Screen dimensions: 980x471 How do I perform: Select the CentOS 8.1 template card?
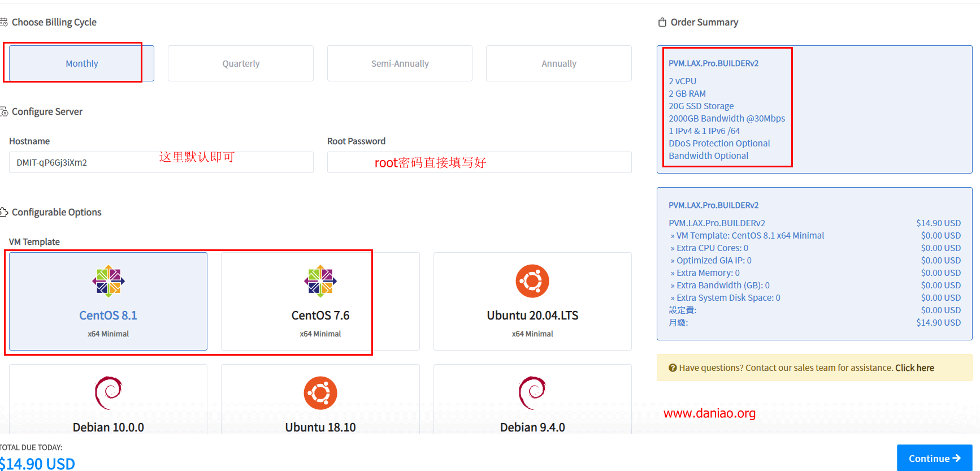click(x=108, y=301)
